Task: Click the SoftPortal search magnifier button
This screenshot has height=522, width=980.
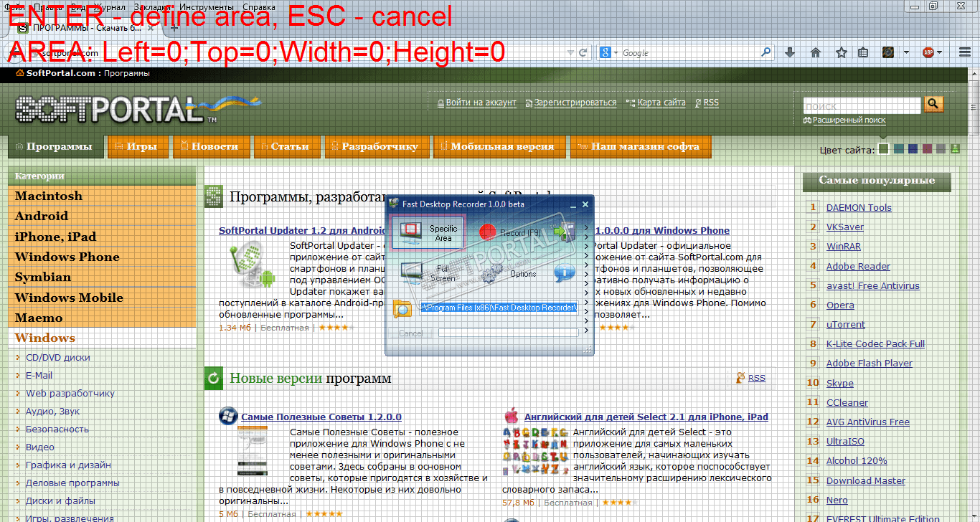Action: [x=933, y=104]
